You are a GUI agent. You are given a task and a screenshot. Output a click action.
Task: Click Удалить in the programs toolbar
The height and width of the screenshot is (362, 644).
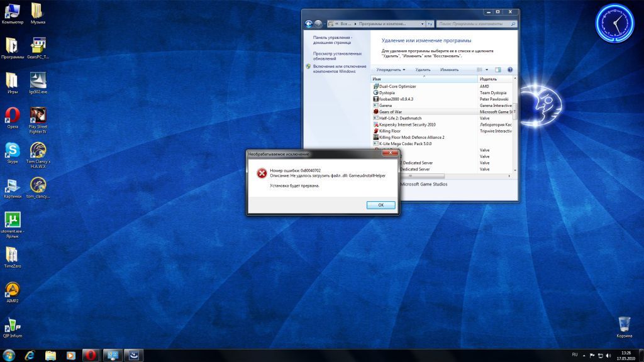tap(423, 70)
